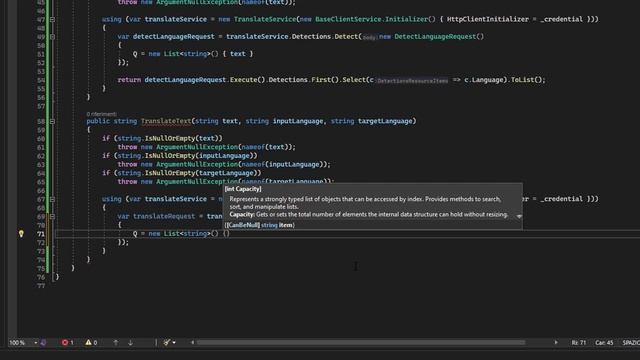Click 'inputLanguage' parameter in method signature

tap(298, 121)
